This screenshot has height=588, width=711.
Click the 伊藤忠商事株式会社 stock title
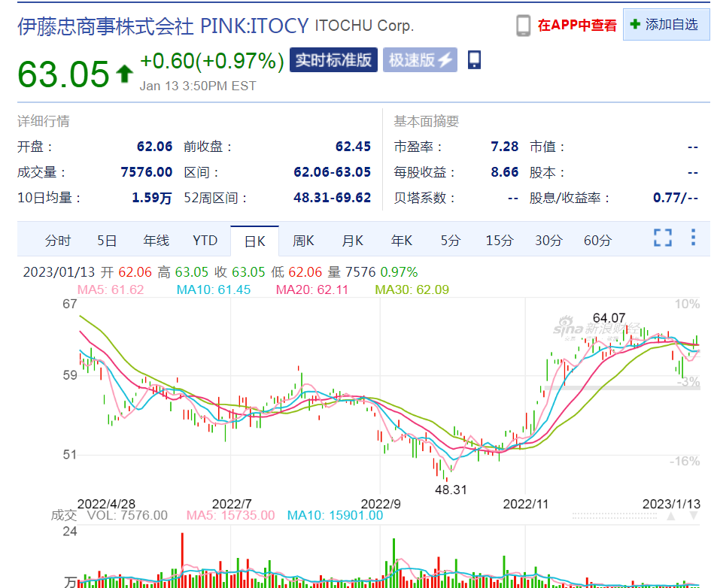(x=105, y=26)
